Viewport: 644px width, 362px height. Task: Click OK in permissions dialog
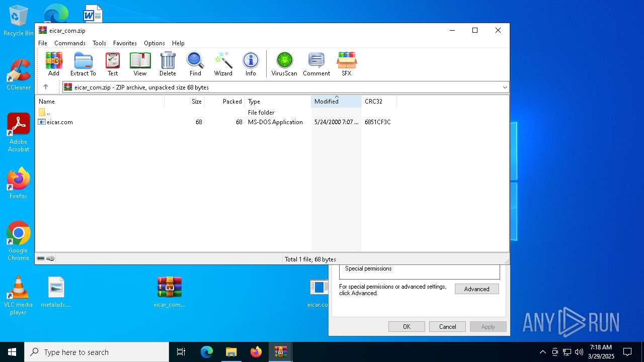click(407, 327)
